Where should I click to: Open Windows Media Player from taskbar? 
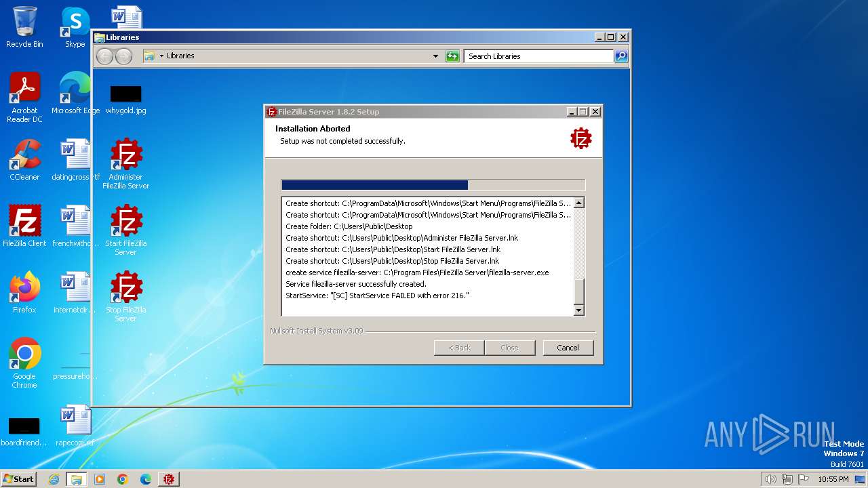coord(100,479)
